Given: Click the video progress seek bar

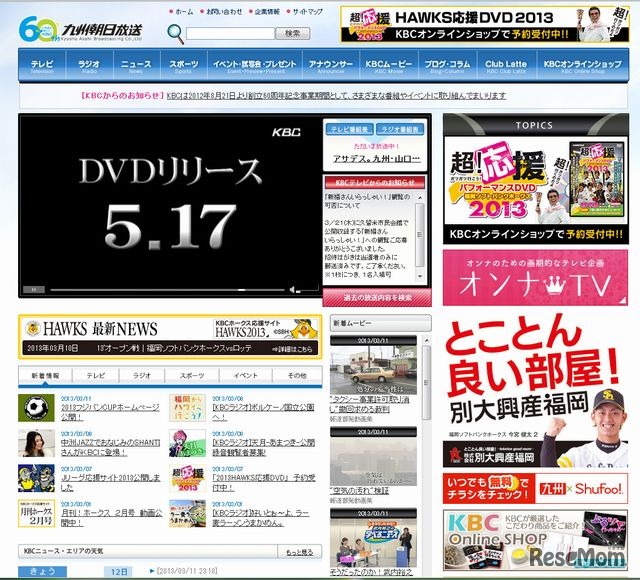Looking at the screenshot, I should tap(167, 290).
